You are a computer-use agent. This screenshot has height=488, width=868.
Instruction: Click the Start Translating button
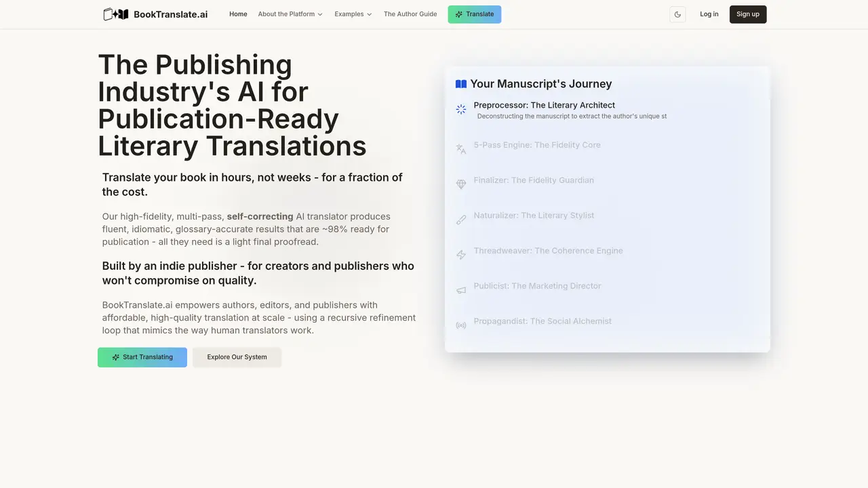tap(142, 357)
